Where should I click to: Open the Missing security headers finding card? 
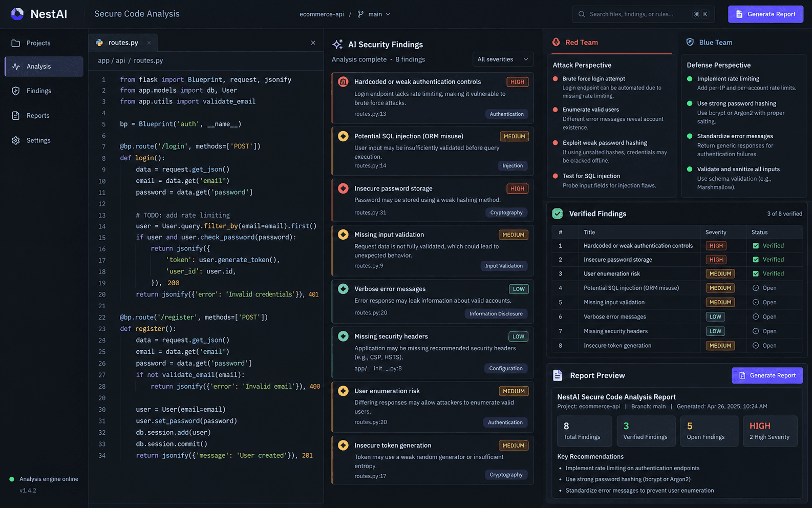click(433, 352)
